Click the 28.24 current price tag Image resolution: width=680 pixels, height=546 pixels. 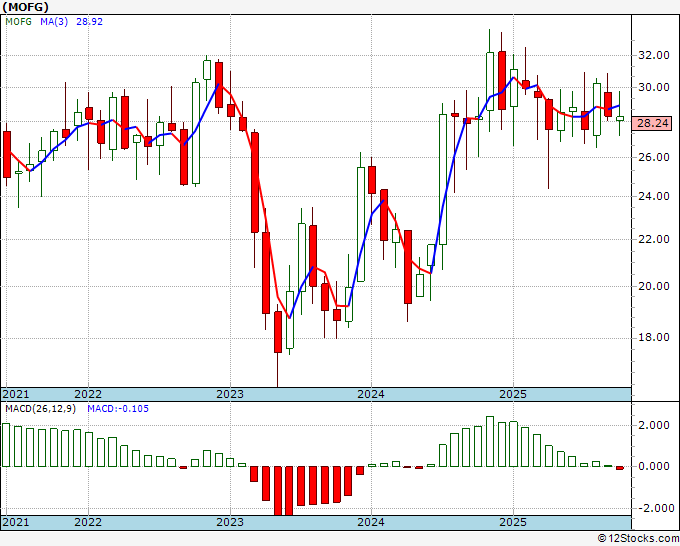(652, 123)
